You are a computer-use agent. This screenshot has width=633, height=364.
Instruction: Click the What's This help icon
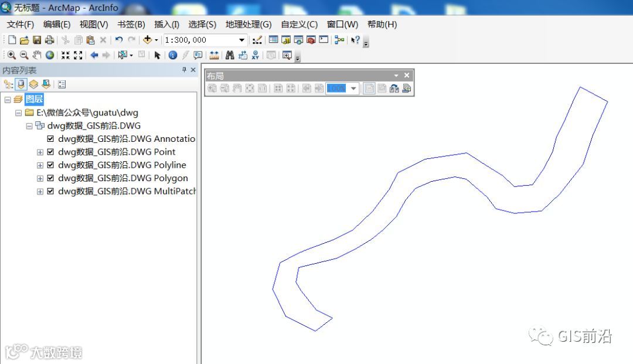click(x=355, y=40)
